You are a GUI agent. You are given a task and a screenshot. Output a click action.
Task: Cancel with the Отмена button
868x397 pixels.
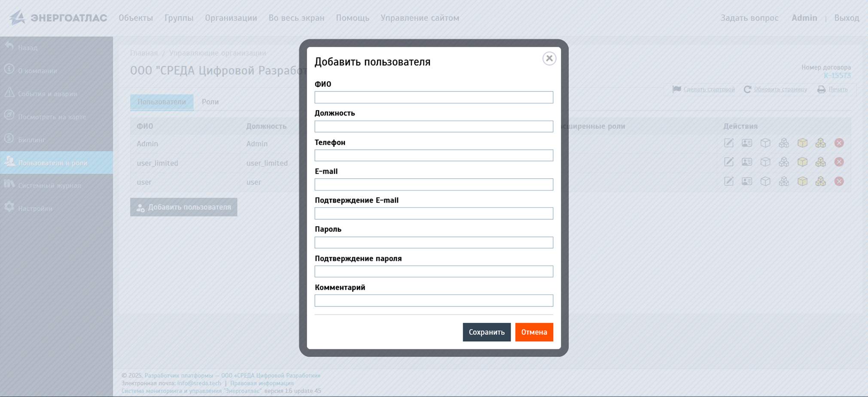click(534, 332)
